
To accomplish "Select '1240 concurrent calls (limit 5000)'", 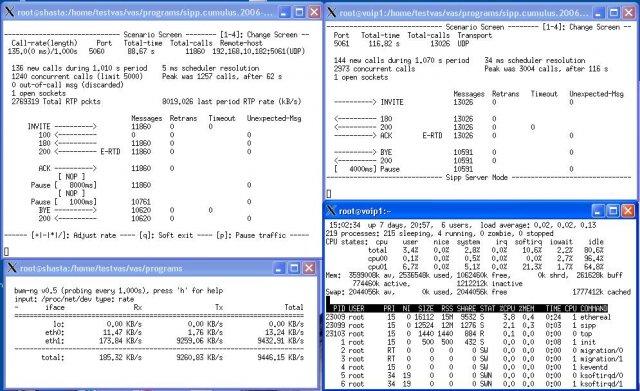I will pyautogui.click(x=77, y=76).
